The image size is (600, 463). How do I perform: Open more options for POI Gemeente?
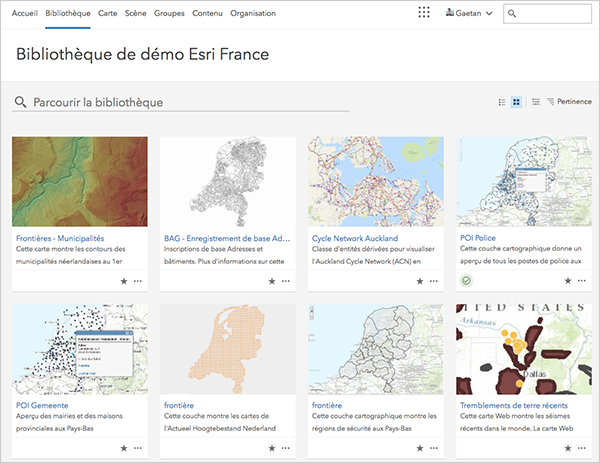(138, 448)
